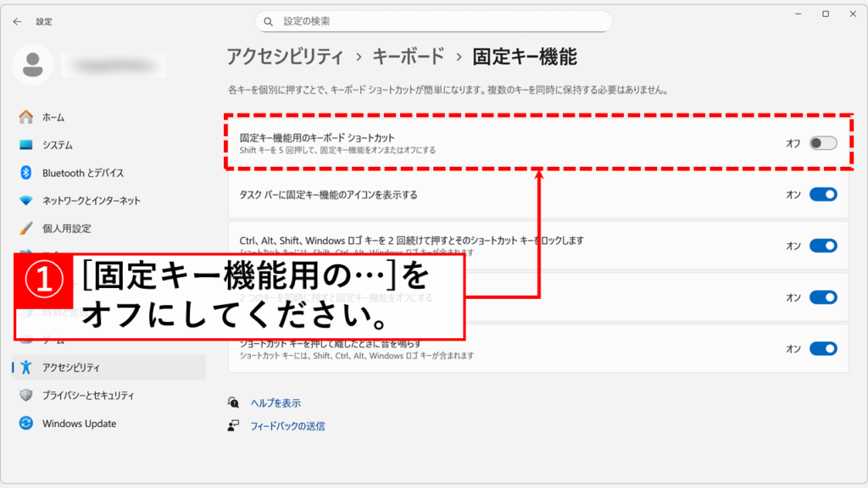868x488 pixels.
Task: Select the プライバシーとセキュリティ shield icon
Action: tap(25, 396)
